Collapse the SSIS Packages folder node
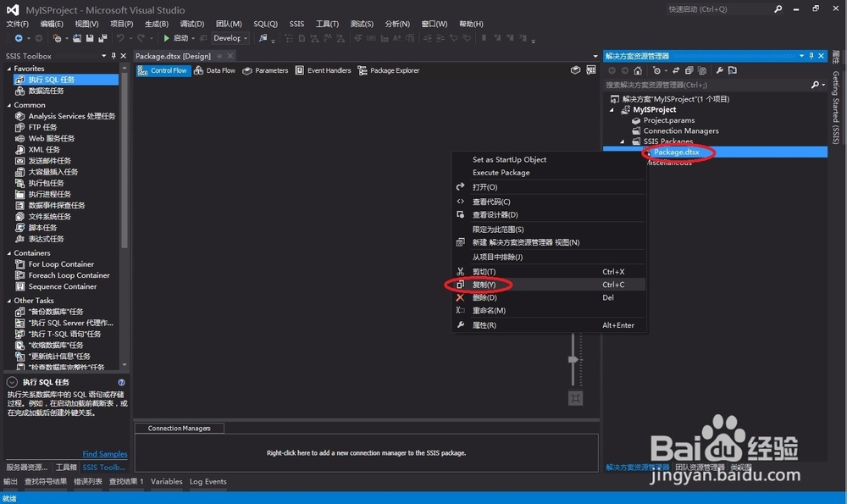Viewport: 847px width, 504px height. tap(623, 141)
